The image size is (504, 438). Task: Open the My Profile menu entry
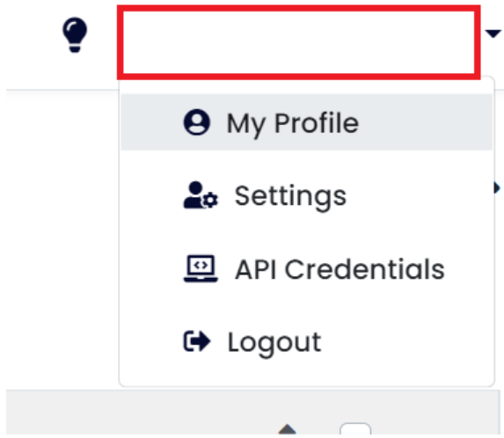[x=307, y=122]
